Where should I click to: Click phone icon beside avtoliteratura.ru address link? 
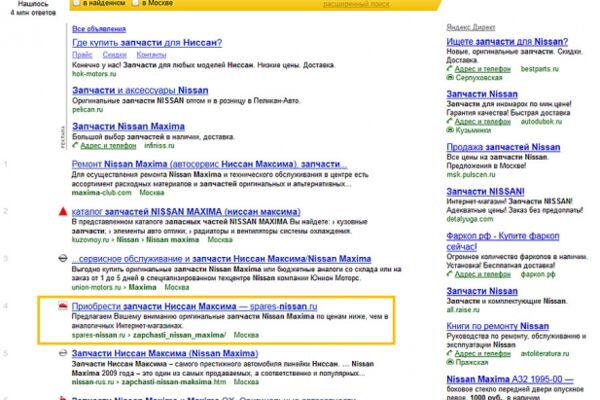[x=450, y=353]
